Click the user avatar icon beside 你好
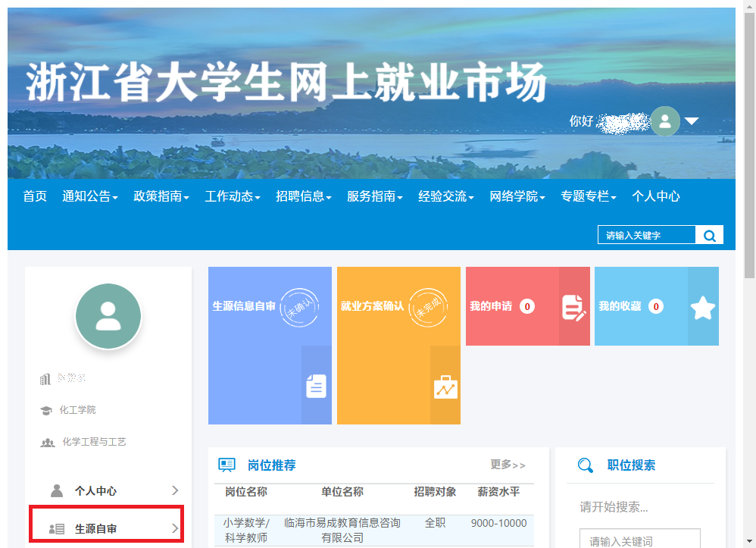Screen dimensions: 756x548 tap(665, 121)
